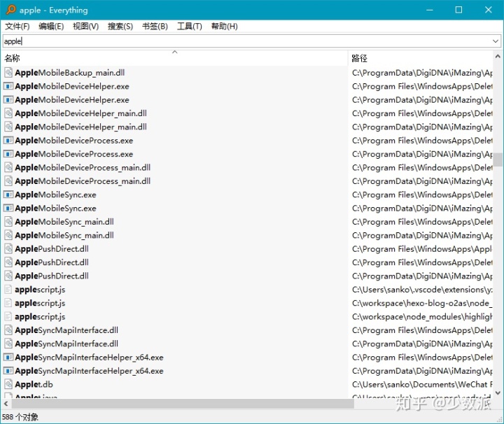Expand the search history dropdown arrow
Viewport: 504px width, 424px height.
click(496, 41)
